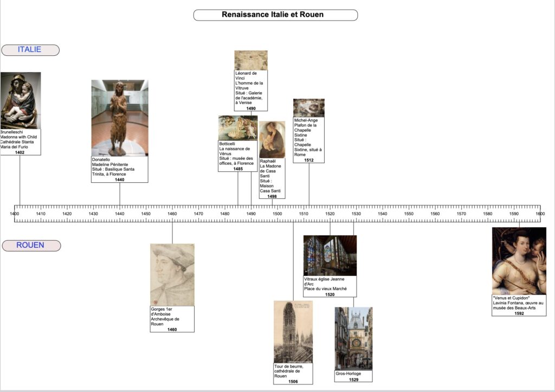The height and width of the screenshot is (392, 555).
Task: Click the 1498 date under Raphaël
Action: coord(272,196)
